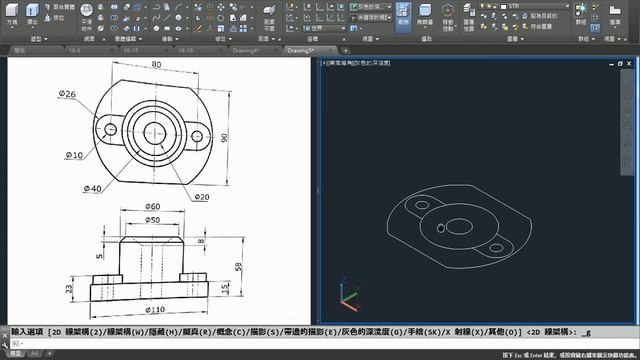Click the 符合圖層 match layer button

[x=538, y=27]
